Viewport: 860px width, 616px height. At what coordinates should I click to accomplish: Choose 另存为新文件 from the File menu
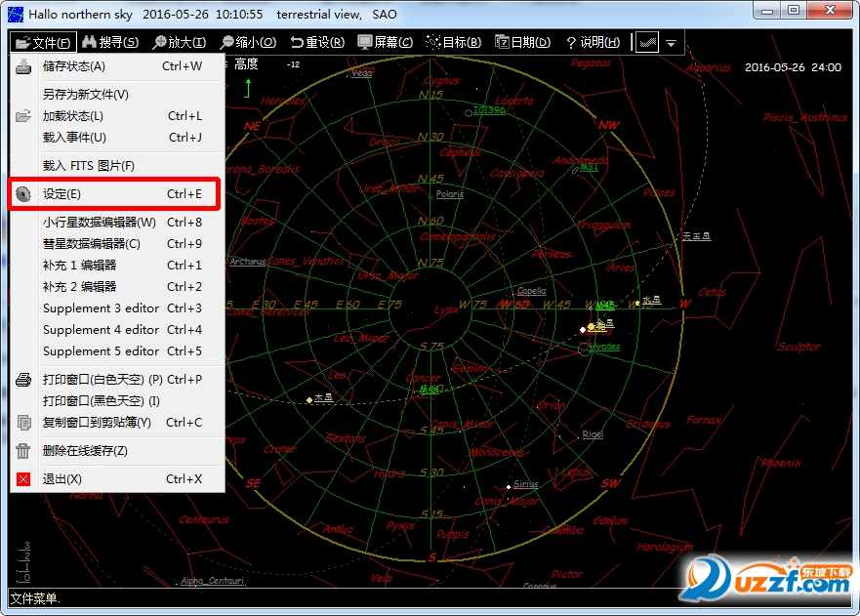(86, 95)
